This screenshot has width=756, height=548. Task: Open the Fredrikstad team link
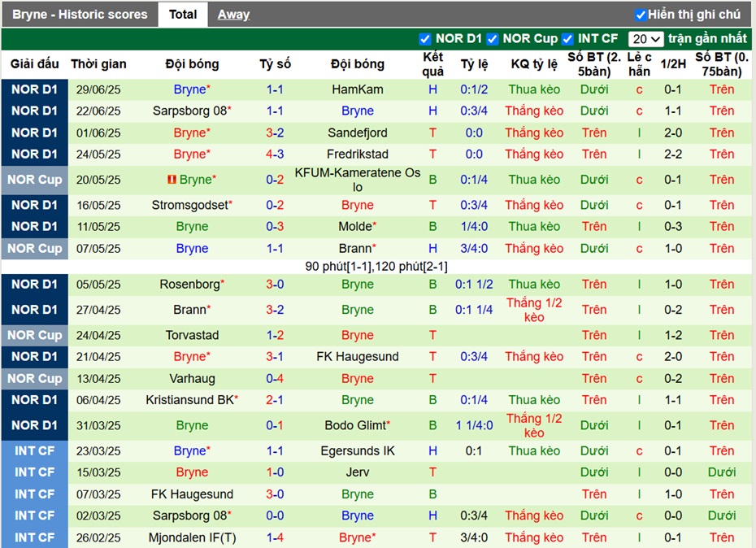[x=357, y=154]
